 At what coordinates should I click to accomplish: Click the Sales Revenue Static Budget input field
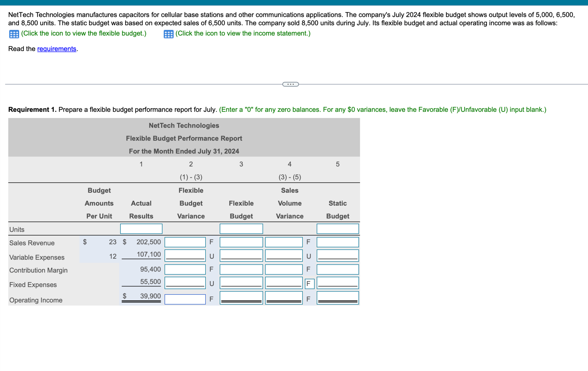click(337, 242)
